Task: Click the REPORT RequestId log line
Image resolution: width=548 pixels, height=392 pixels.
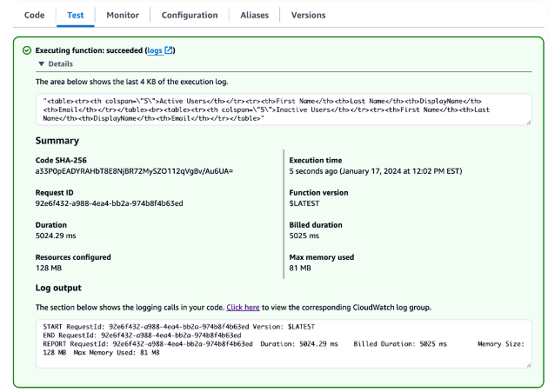Action: pos(284,349)
